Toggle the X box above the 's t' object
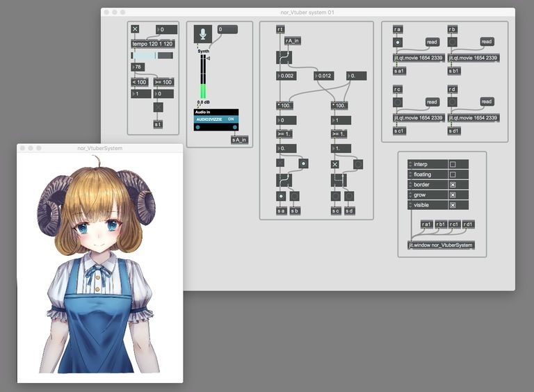534x392 pixels. coord(158,108)
